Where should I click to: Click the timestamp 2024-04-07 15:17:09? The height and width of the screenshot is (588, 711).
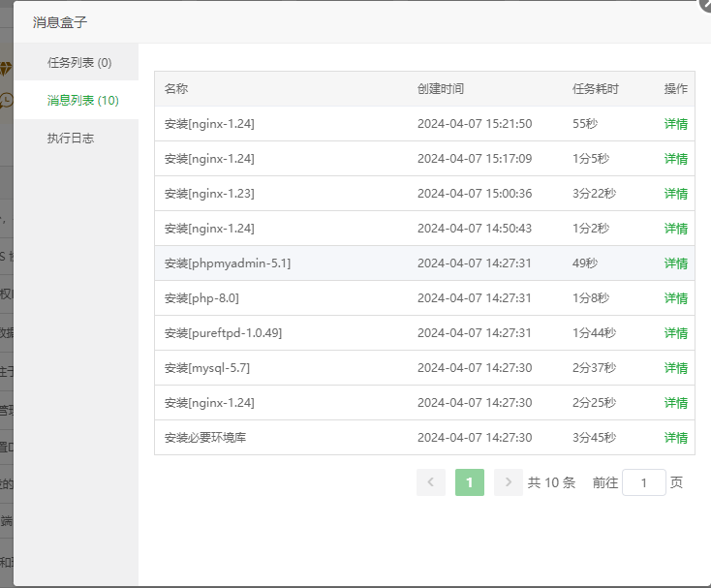pyautogui.click(x=475, y=159)
